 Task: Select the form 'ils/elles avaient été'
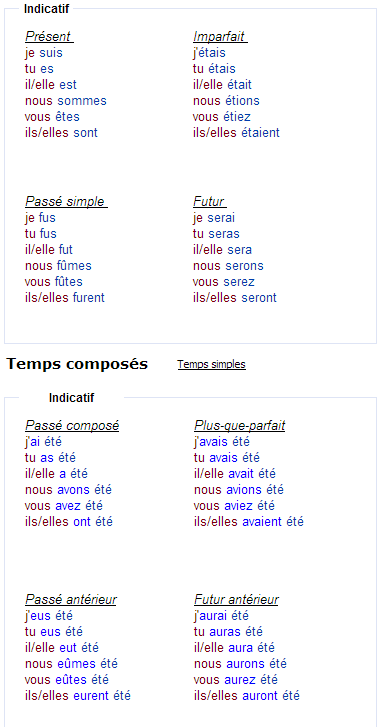249,522
